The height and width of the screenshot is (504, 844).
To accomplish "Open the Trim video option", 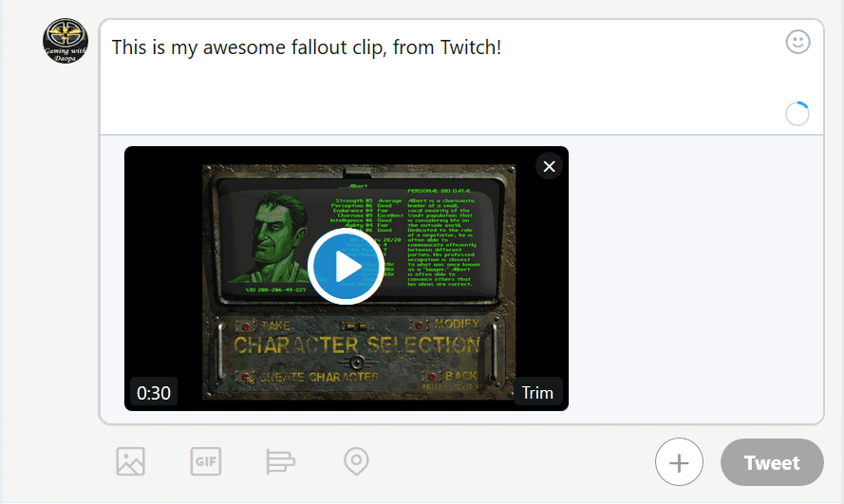I will 537,393.
